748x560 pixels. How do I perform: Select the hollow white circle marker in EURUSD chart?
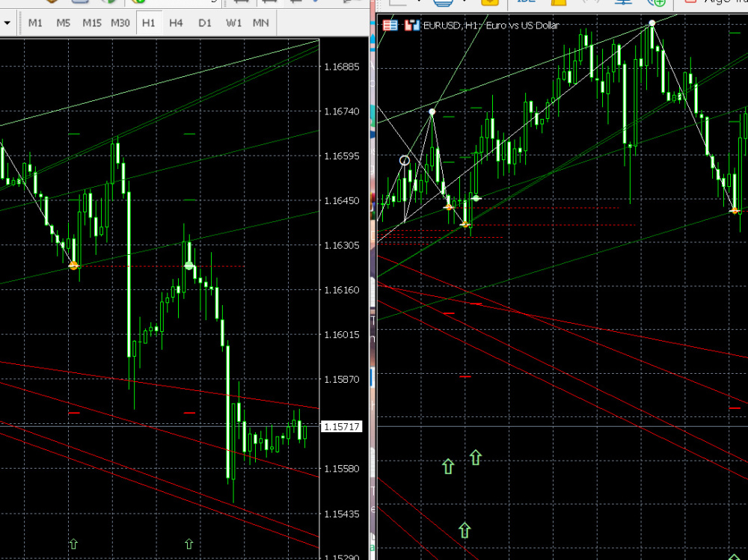point(405,160)
